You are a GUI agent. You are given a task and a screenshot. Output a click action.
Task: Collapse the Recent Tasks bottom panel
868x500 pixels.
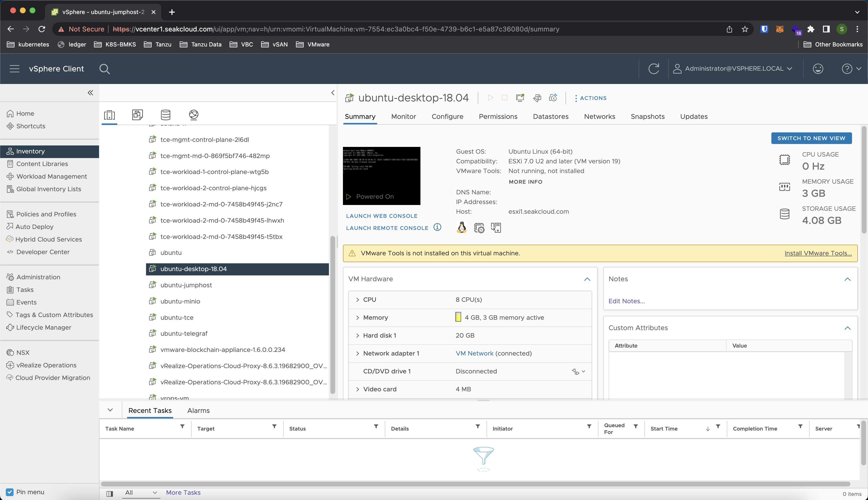110,410
